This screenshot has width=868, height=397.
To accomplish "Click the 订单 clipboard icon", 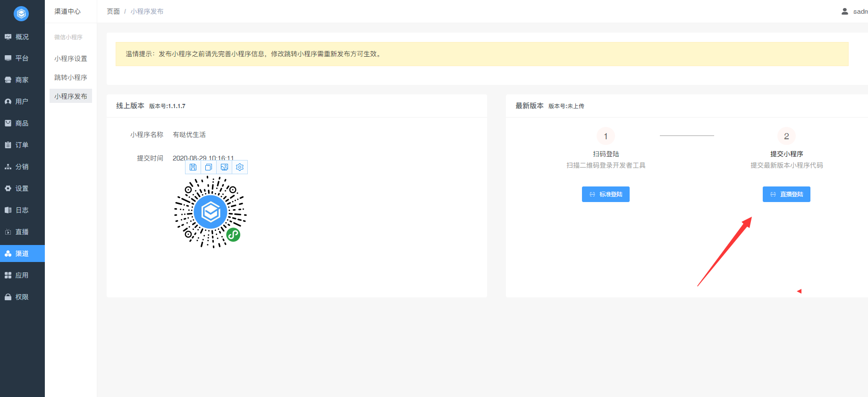I will tap(8, 145).
